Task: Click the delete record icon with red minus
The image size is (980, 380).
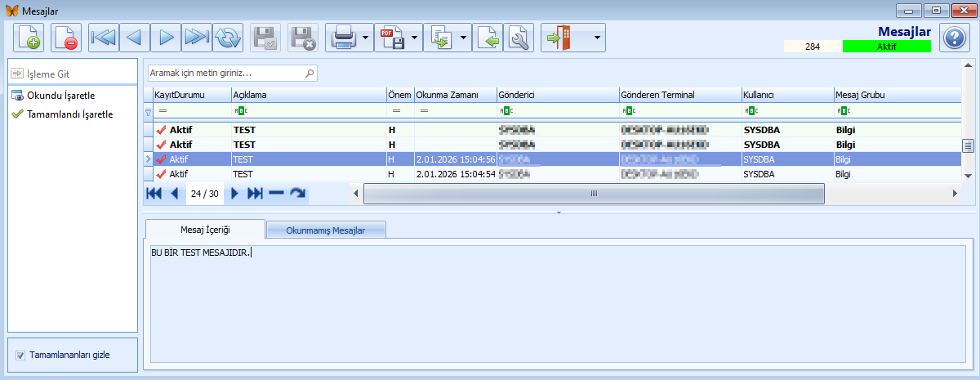Action: tap(66, 38)
